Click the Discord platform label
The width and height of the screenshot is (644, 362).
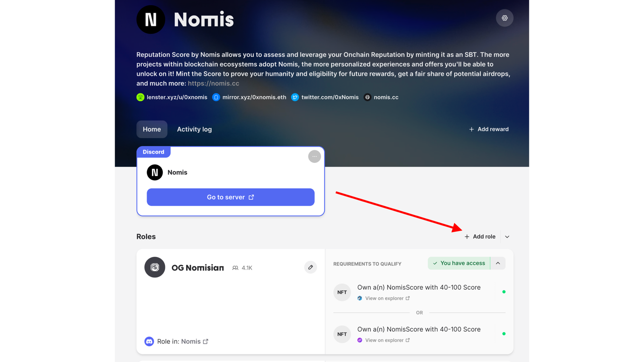pos(153,152)
